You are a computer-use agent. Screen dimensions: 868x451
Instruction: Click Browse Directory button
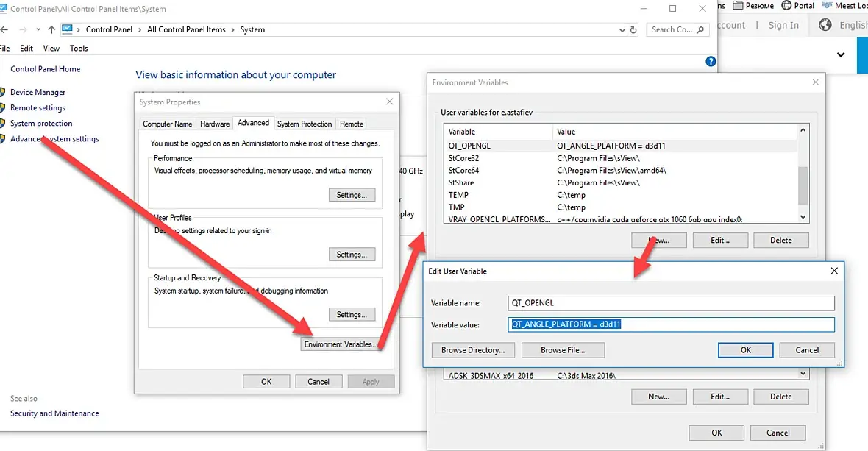click(x=473, y=350)
